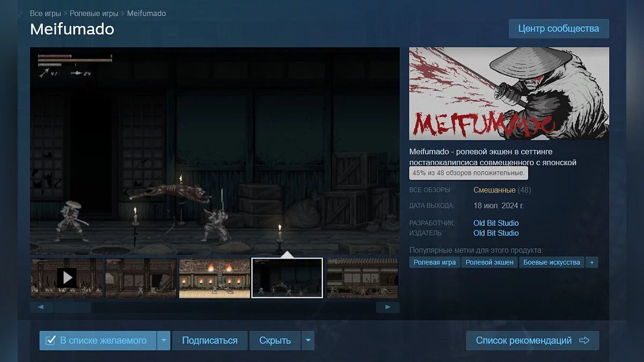This screenshot has height=362, width=644.
Task: Open the Old Bit Studio publisher link
Action: tap(496, 233)
